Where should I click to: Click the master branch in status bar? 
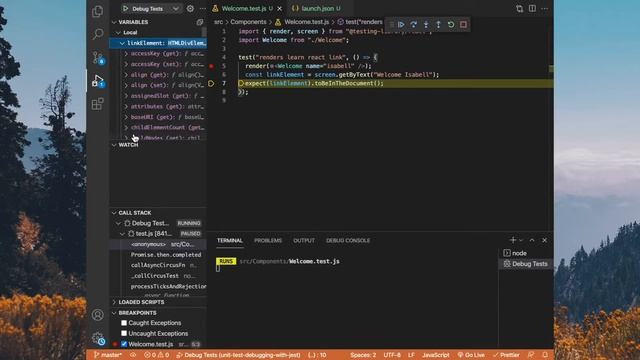click(108, 355)
